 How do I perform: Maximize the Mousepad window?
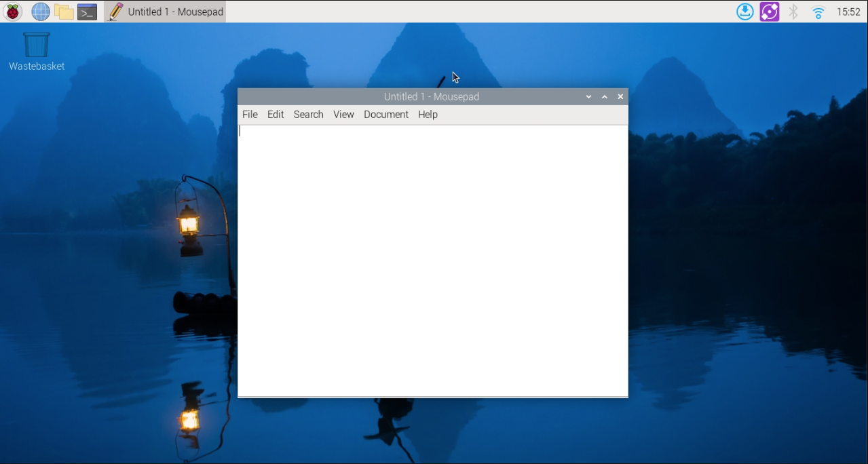[604, 96]
